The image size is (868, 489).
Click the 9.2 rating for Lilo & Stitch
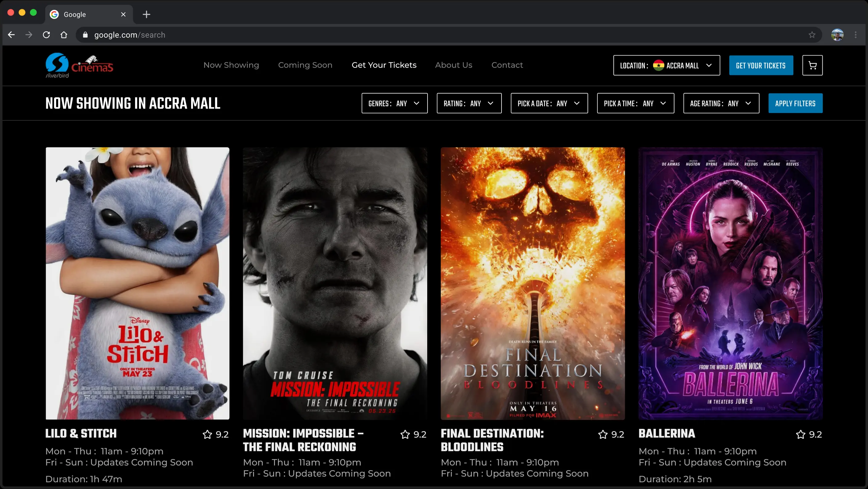pyautogui.click(x=222, y=434)
